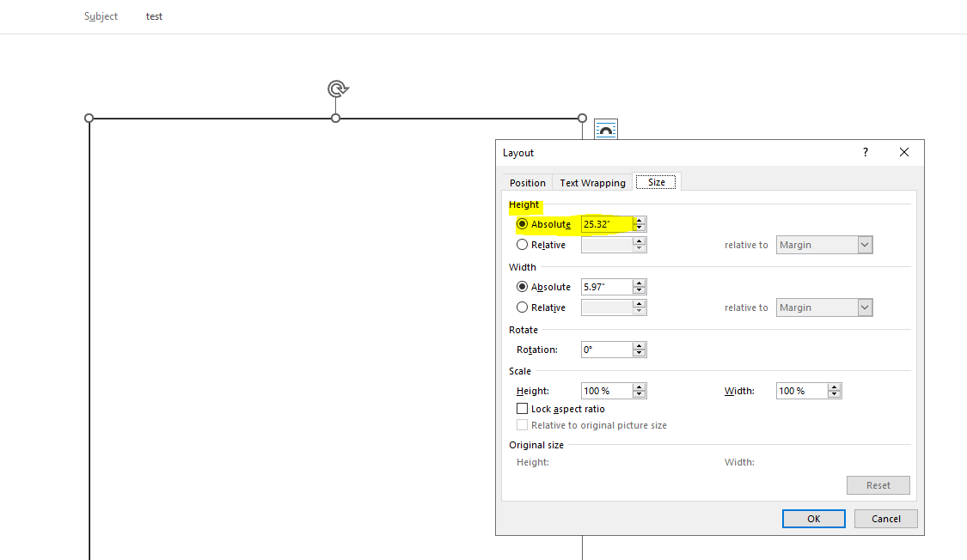Switch to the Text Wrapping tab
The image size is (967, 560).
tap(592, 183)
